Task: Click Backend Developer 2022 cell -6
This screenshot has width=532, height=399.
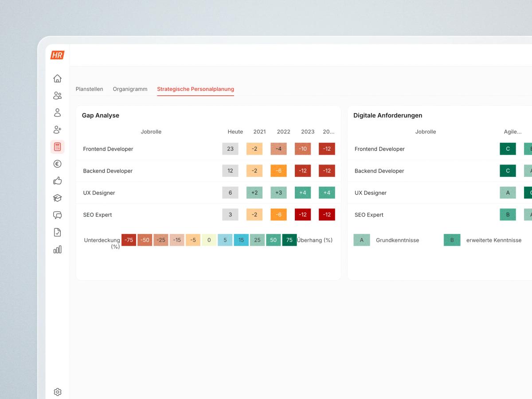Action: pyautogui.click(x=278, y=171)
